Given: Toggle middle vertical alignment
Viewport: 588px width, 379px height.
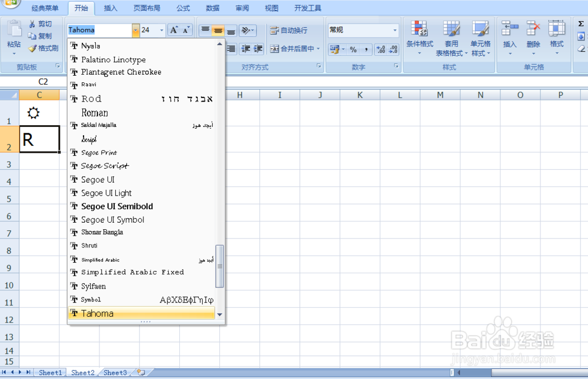Looking at the screenshot, I should (218, 30).
